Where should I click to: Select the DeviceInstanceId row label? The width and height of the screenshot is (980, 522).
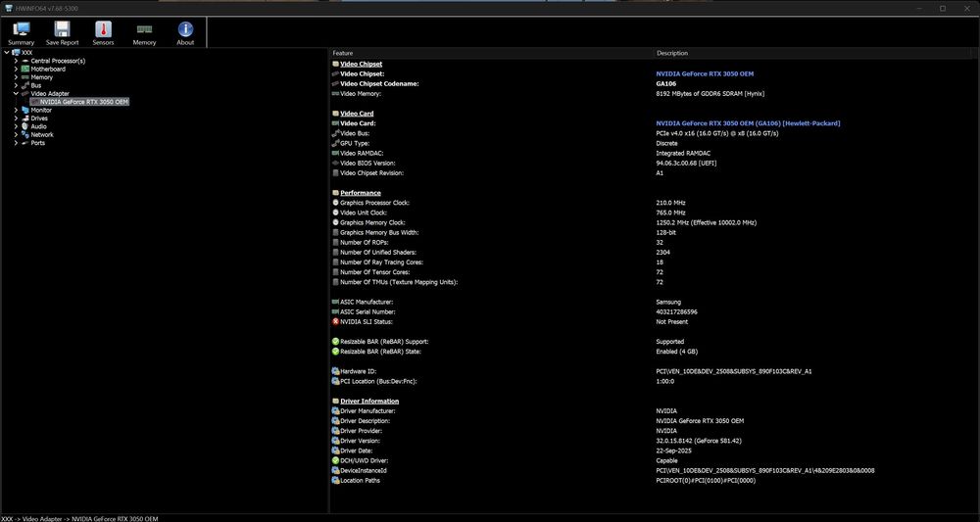364,471
